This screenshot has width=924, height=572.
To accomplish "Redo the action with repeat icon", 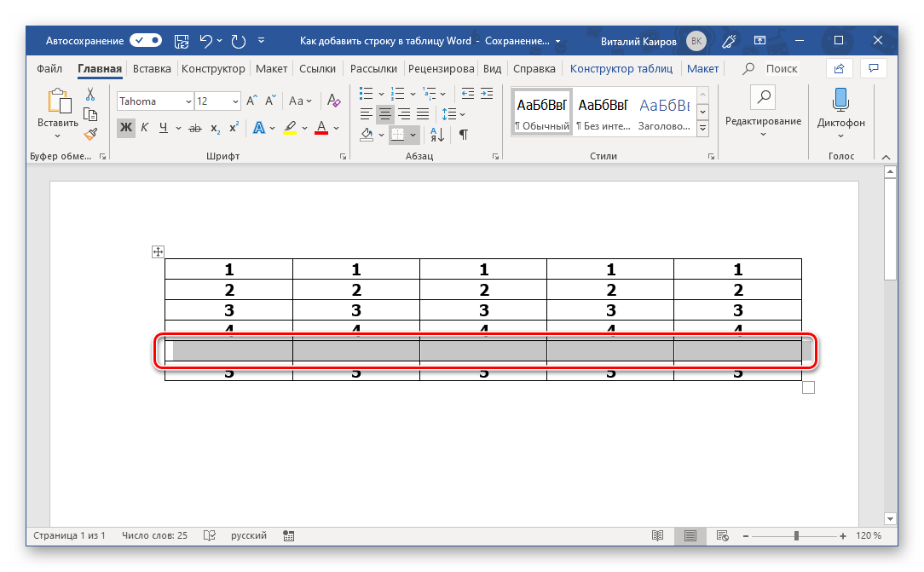I will coord(238,41).
